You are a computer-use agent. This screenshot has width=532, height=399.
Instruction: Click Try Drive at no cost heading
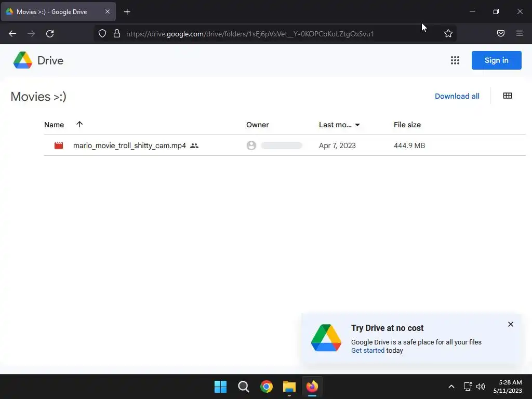[387, 328]
